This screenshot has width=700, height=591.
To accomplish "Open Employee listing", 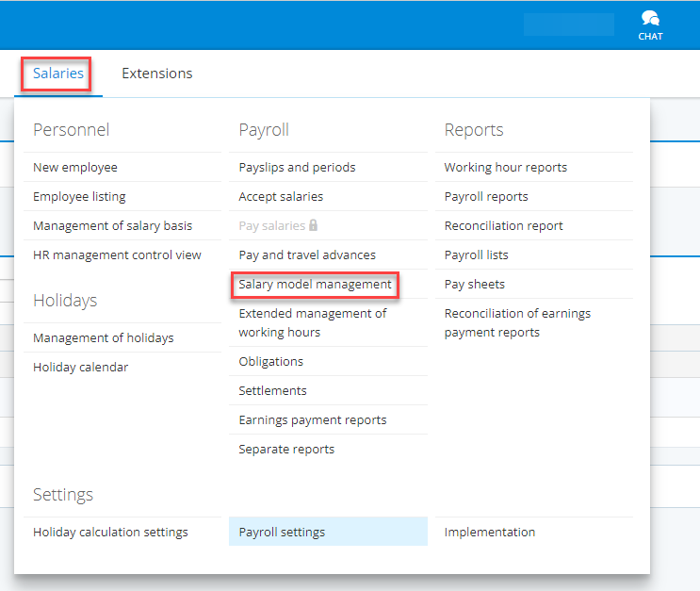I will click(79, 197).
